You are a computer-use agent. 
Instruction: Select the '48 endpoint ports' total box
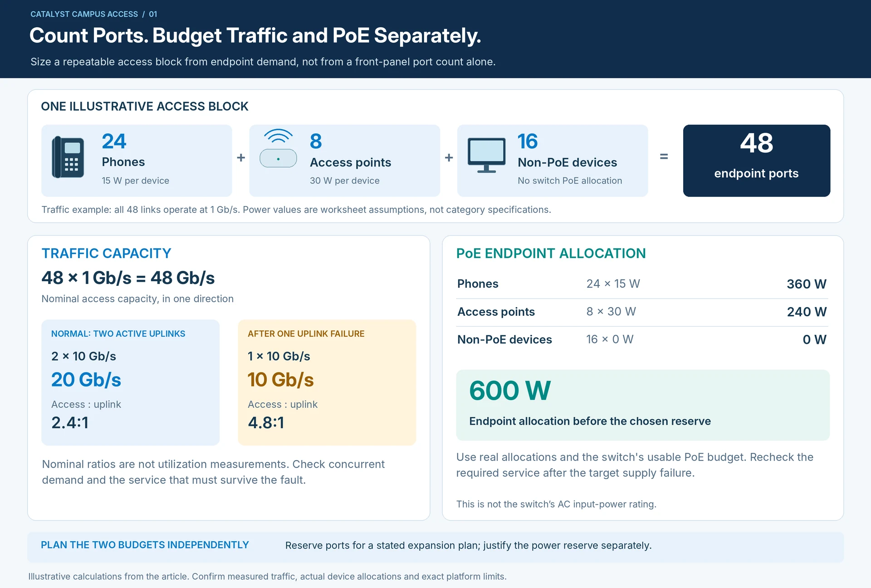[x=756, y=161]
